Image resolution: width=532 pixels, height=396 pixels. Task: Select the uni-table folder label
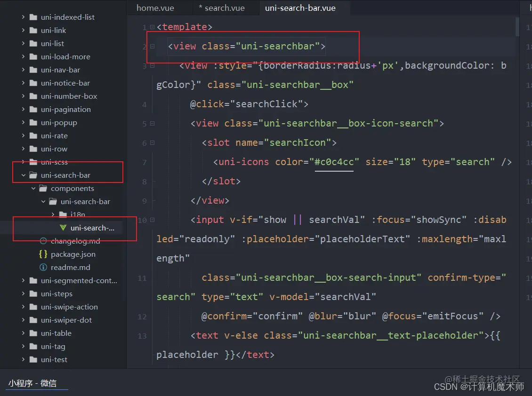[56, 333]
